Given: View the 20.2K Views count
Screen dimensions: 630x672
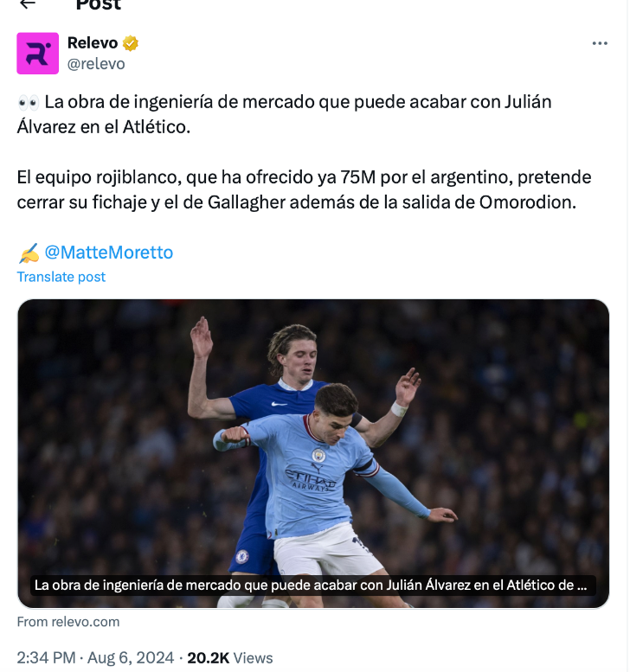Looking at the screenshot, I should point(230,658).
